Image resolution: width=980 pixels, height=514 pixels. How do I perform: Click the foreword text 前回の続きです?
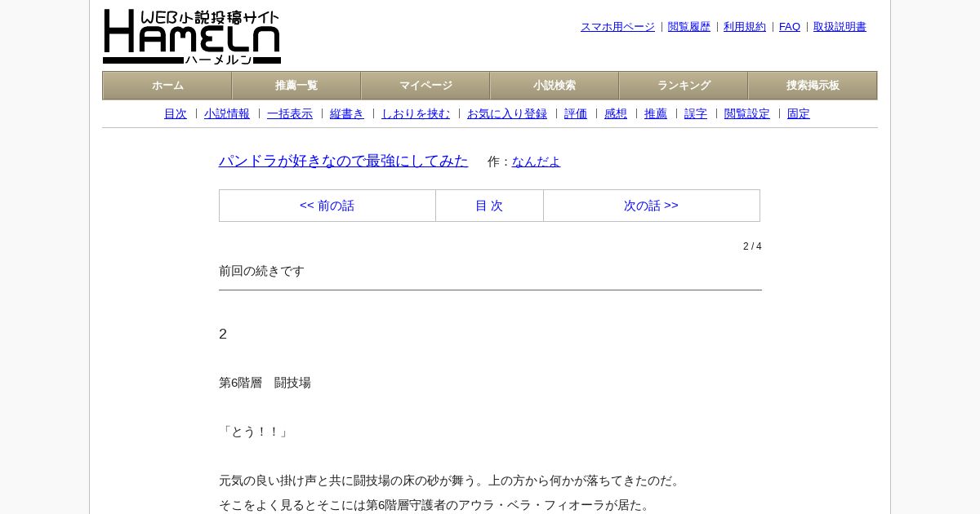[261, 271]
